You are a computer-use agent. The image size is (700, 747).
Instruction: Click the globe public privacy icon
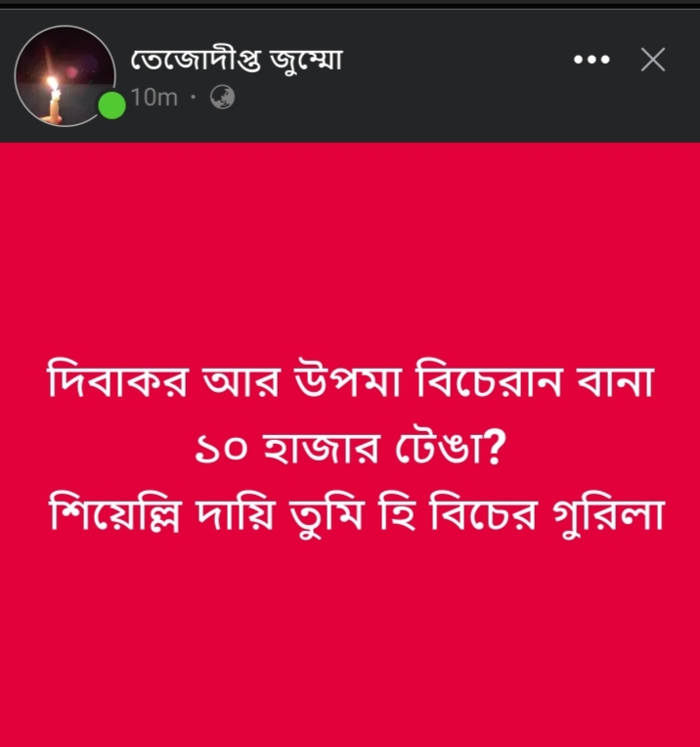coord(223,97)
